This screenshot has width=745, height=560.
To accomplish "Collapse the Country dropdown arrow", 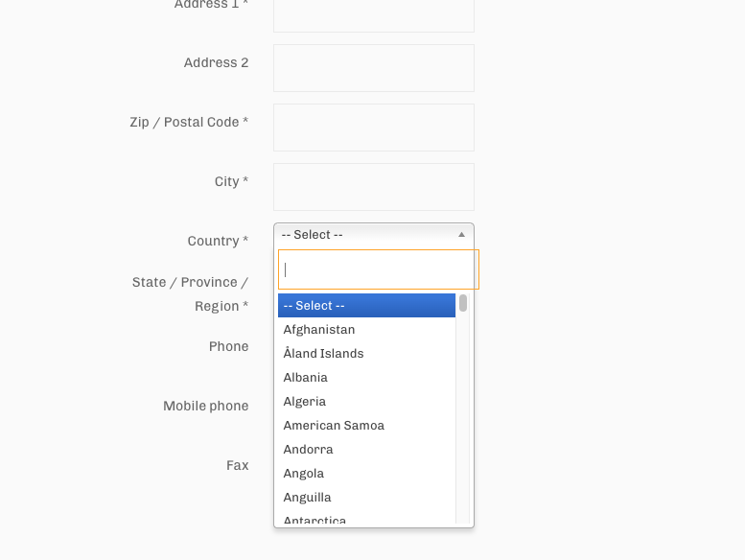I will (461, 235).
